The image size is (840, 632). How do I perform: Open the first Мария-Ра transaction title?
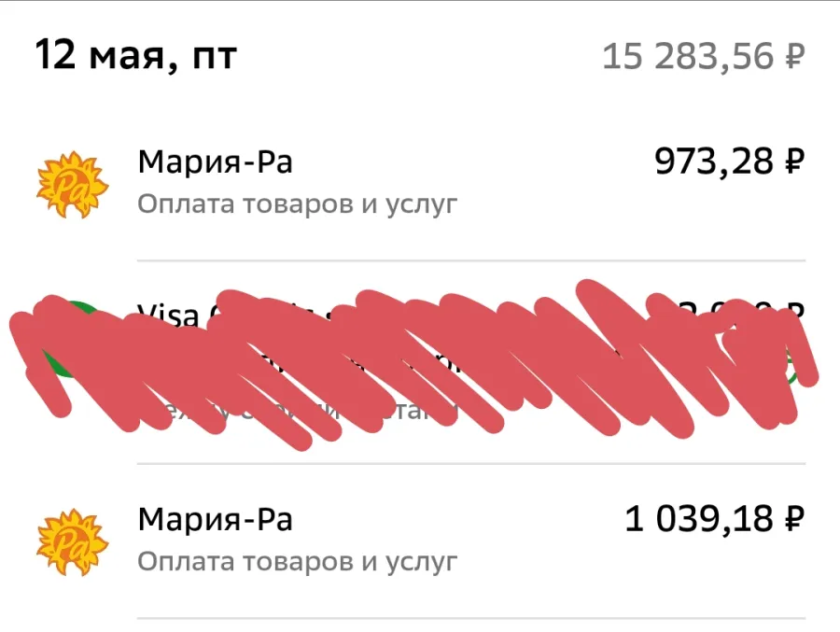(216, 162)
